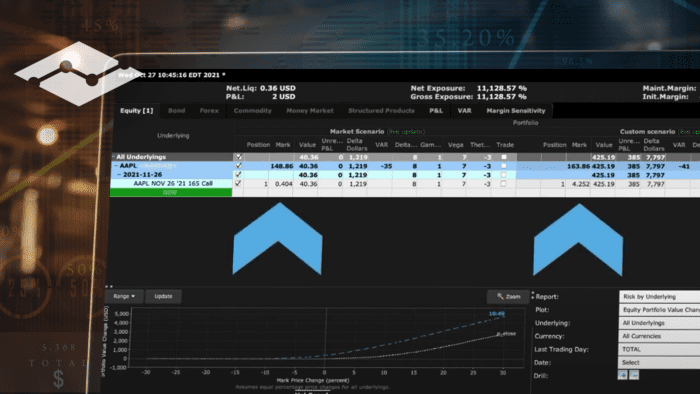Toggle the AAPL row checkbox
This screenshot has height=394, width=700.
238,166
